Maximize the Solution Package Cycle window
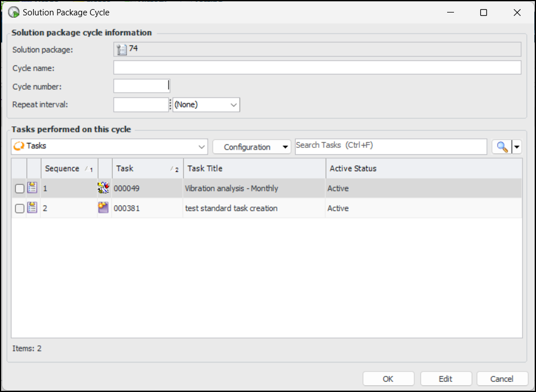This screenshot has width=536, height=392. point(484,13)
